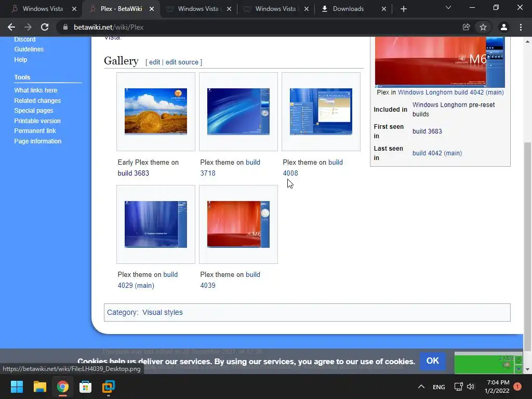This screenshot has width=532, height=399.
Task: Accept cookies with OK button
Action: tap(433, 361)
